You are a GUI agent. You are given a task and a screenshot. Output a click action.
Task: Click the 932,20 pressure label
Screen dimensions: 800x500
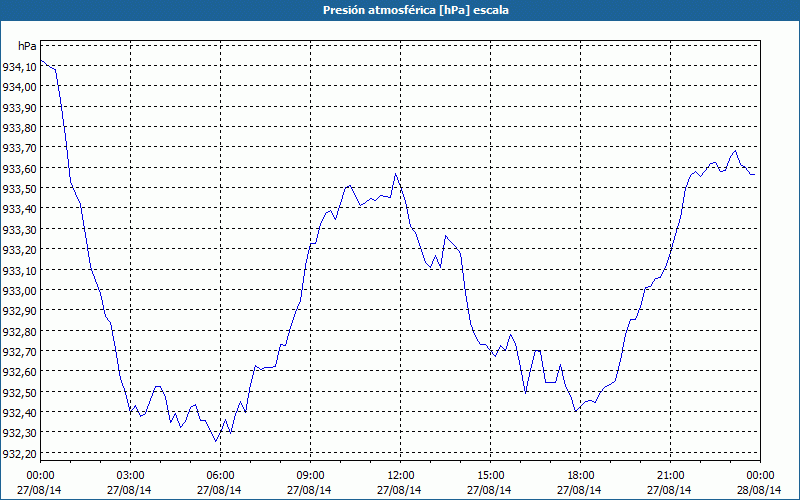(20, 453)
